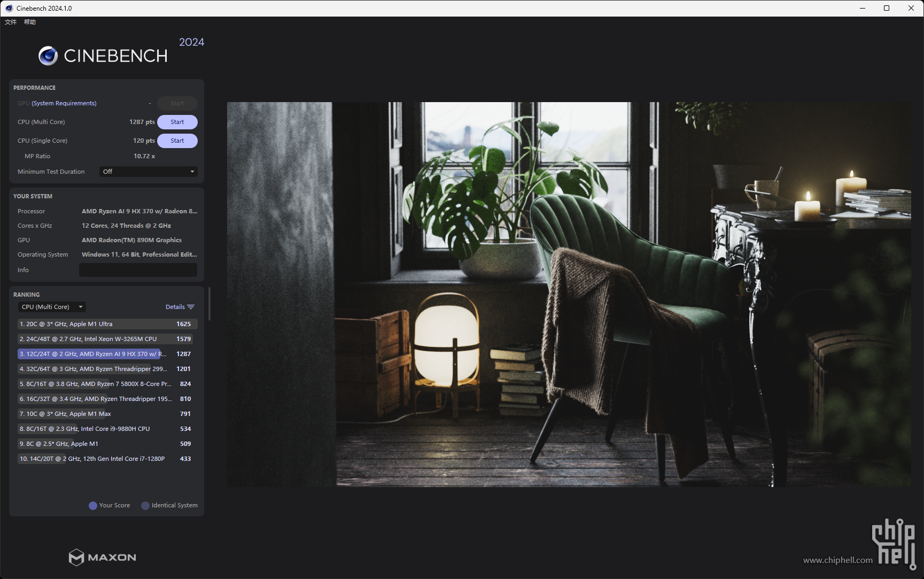Image resolution: width=924 pixels, height=579 pixels.
Task: Click the Your Score legend dot
Action: pyautogui.click(x=93, y=506)
